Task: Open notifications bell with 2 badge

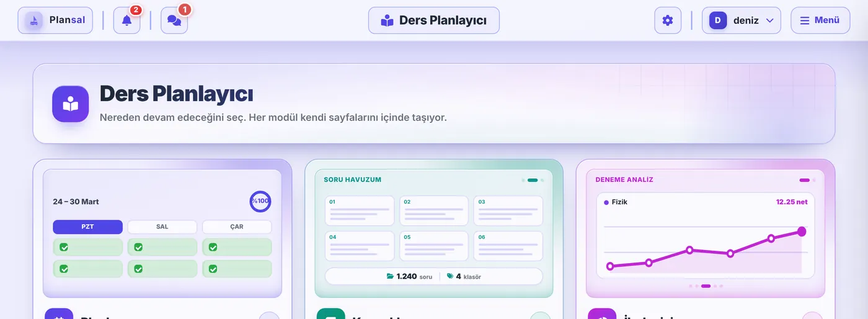Action: 126,20
